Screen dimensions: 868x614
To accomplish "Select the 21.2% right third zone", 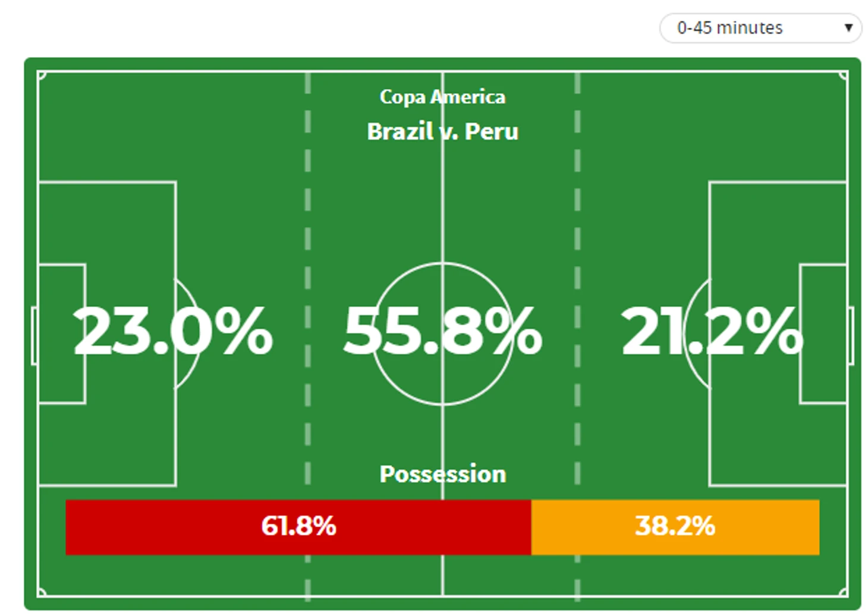I will (x=712, y=332).
